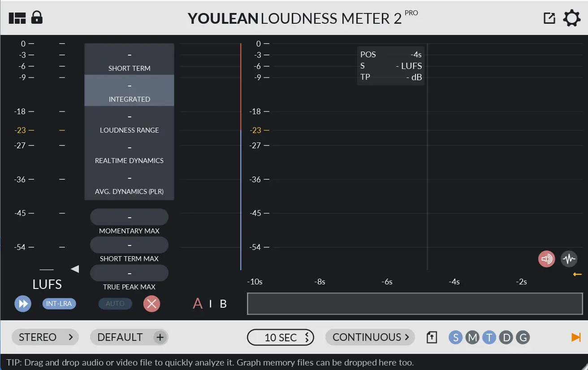Screen dimensions: 588x370
Task: Click the Youlean Loudness Meter 2 title
Action: pyautogui.click(x=294, y=18)
